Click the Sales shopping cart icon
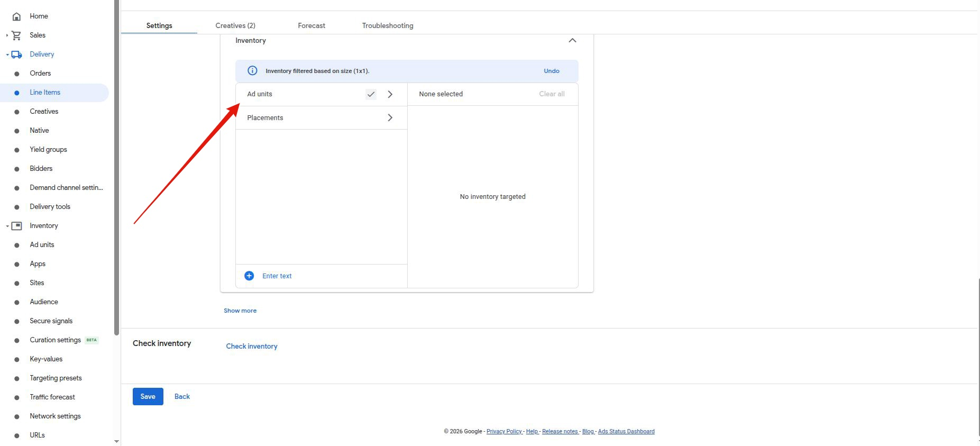The image size is (980, 446). (16, 35)
